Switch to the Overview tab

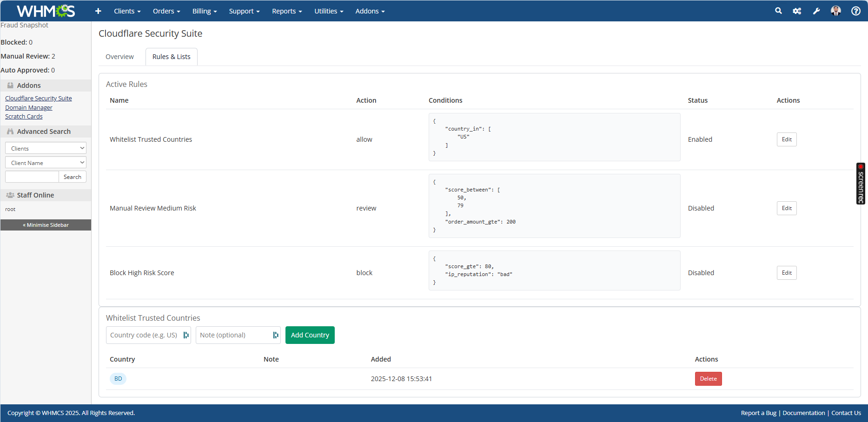coord(119,57)
